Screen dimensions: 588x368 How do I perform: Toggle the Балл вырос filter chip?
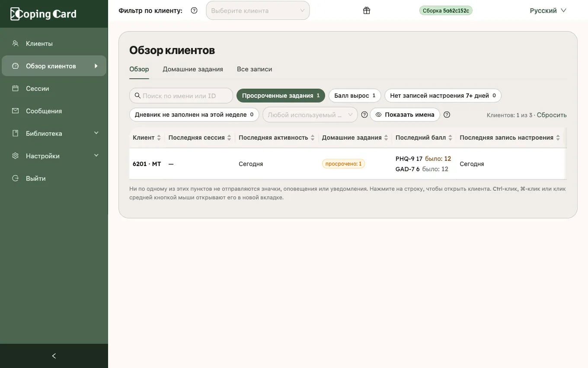pyautogui.click(x=355, y=96)
